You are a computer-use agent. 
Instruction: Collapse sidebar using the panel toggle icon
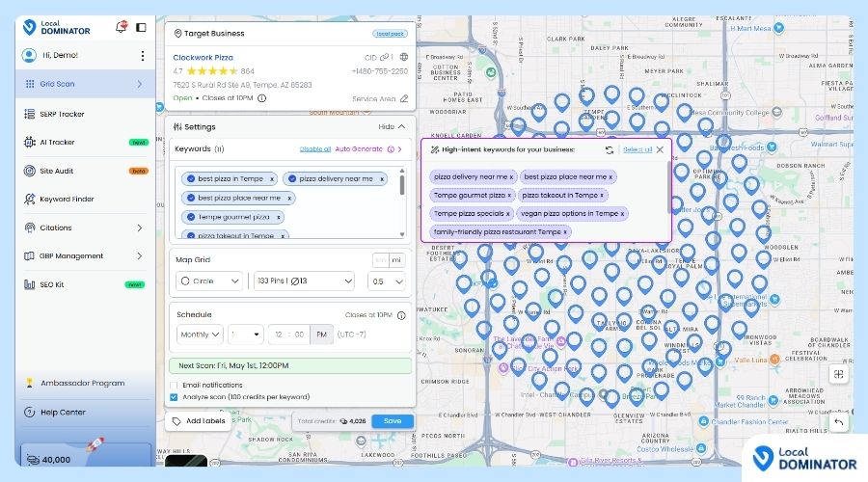(141, 27)
